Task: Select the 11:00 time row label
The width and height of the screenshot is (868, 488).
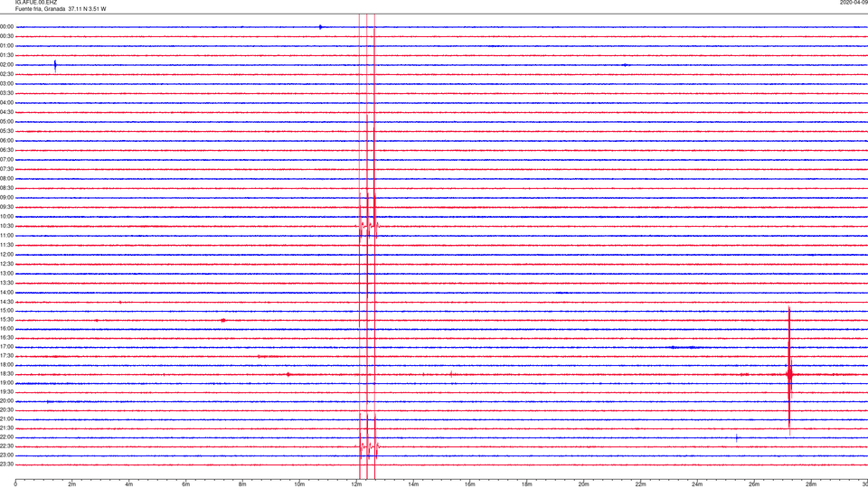Action: (x=7, y=236)
